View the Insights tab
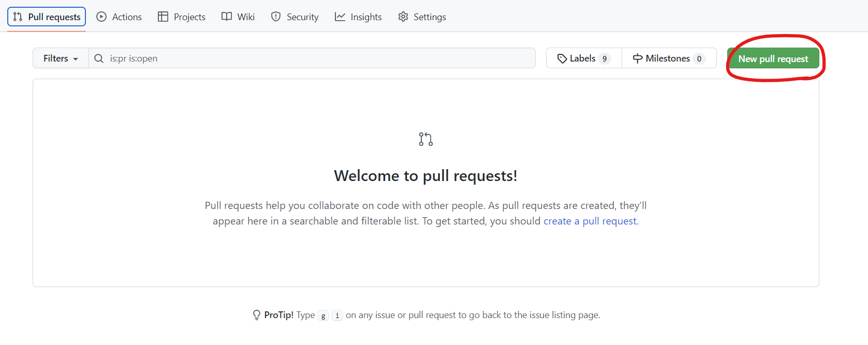The image size is (868, 345). click(x=358, y=17)
